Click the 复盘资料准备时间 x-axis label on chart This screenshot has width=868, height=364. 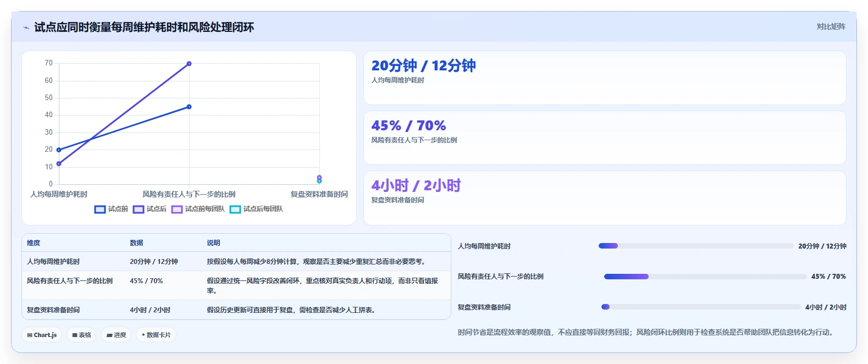(319, 194)
